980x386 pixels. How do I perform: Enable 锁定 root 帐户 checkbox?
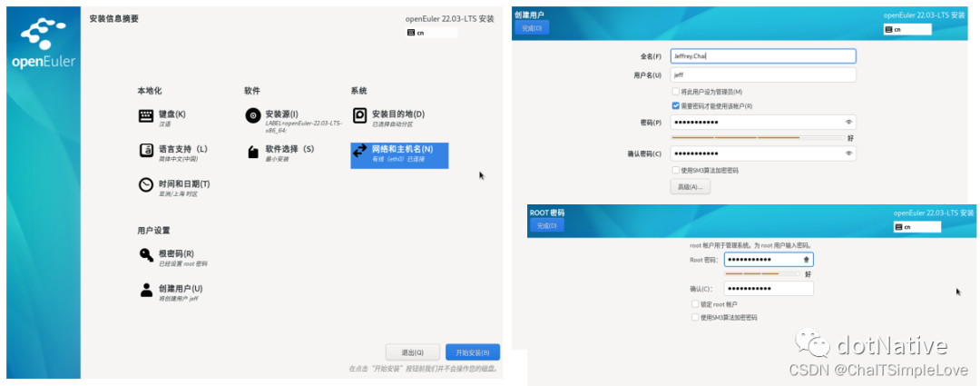[x=695, y=304]
